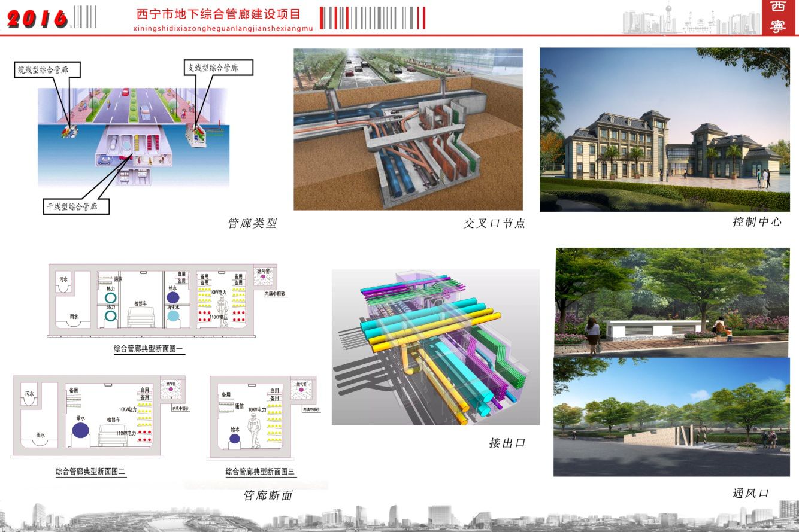The height and width of the screenshot is (532, 799).
Task: Select the 燃气管 gas pipe symbol in section one
Action: [x=263, y=276]
